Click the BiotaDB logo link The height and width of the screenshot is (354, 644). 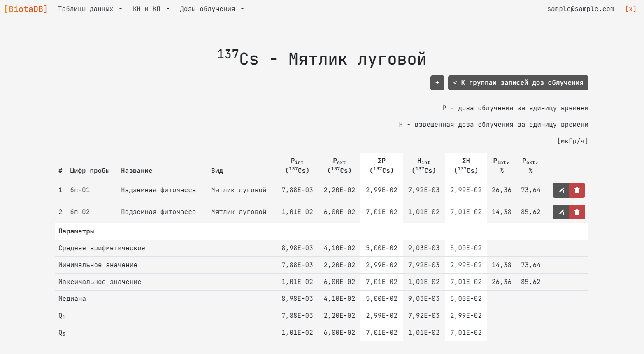[26, 9]
